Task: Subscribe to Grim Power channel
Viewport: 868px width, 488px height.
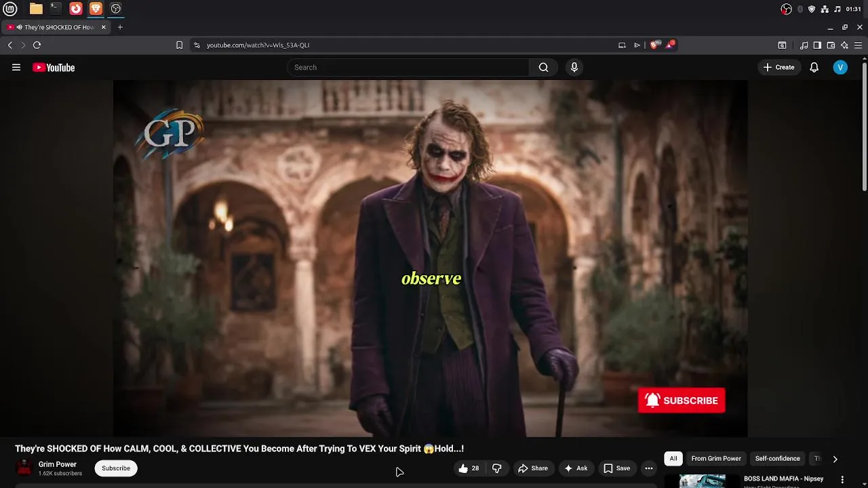Action: tap(116, 468)
